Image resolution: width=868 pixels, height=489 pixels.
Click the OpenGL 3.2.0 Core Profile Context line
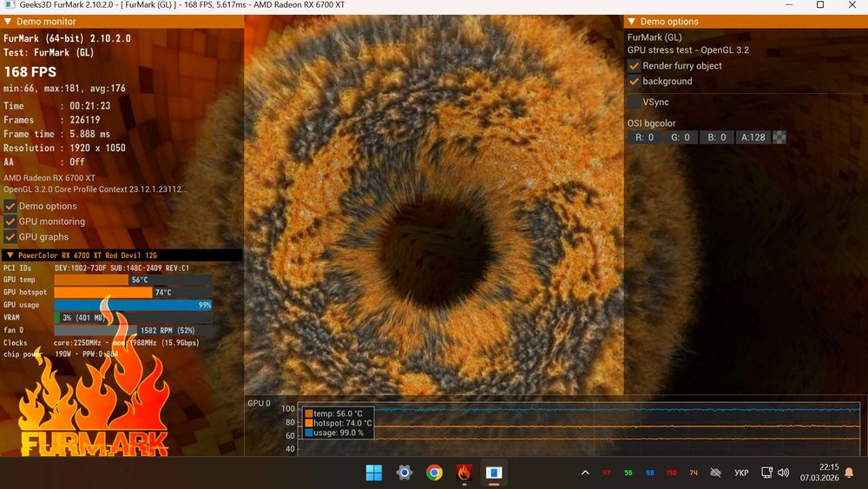click(95, 189)
